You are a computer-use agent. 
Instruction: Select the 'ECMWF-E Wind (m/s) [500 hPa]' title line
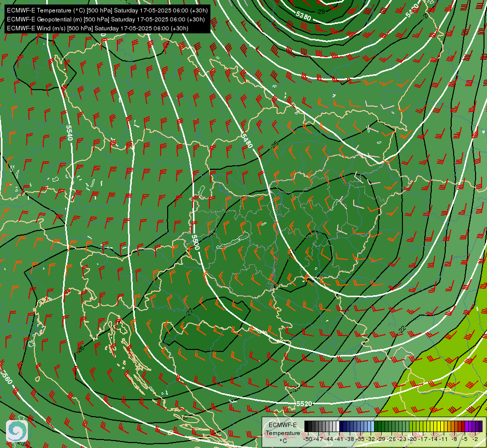point(97,28)
